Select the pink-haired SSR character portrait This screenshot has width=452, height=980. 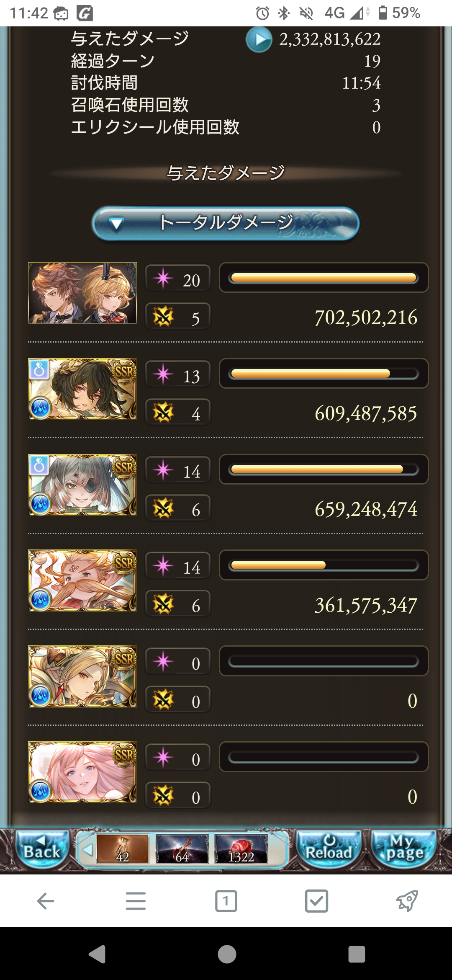pyautogui.click(x=82, y=772)
